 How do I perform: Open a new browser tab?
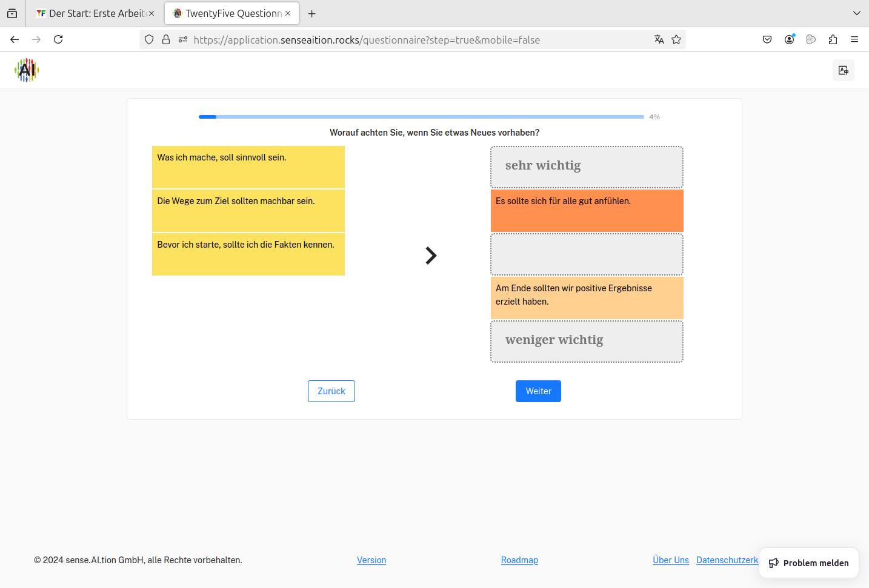[x=312, y=13]
